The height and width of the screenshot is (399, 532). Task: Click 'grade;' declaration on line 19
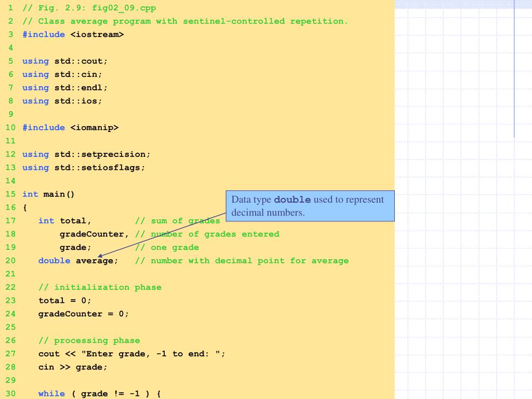coord(75,247)
